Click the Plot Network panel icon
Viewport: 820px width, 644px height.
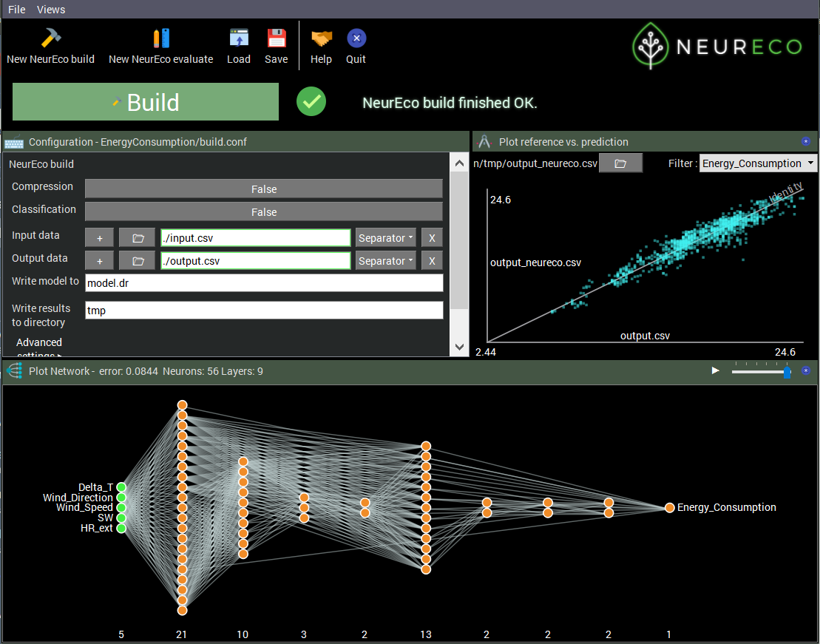[x=15, y=371]
